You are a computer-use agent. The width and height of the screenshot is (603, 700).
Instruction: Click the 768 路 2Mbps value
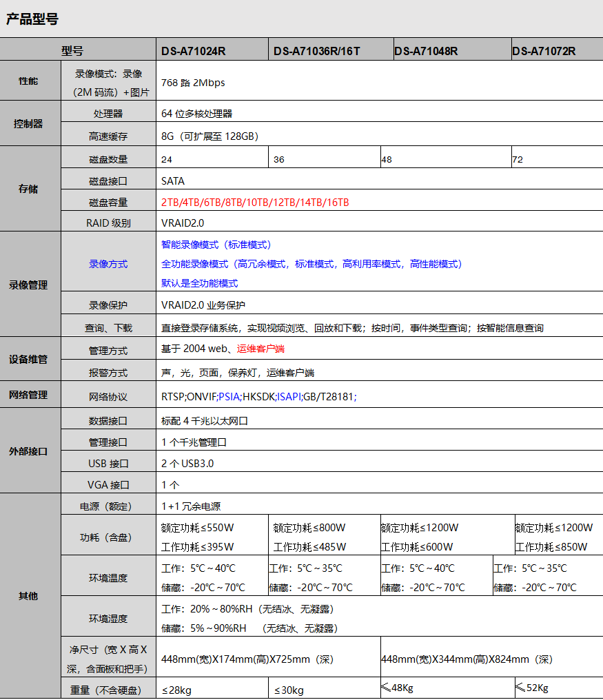pos(193,83)
